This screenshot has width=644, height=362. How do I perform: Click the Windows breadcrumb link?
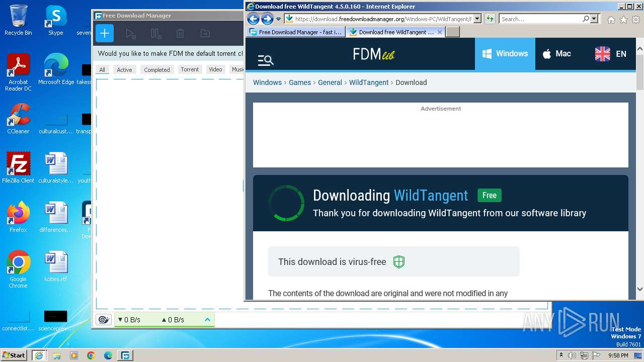[x=267, y=82]
